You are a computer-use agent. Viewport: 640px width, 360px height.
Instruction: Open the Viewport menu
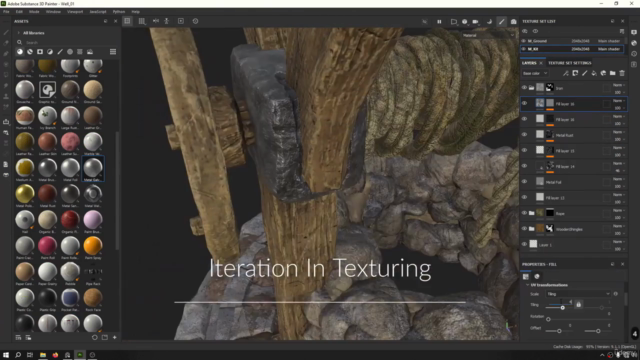coord(75,12)
